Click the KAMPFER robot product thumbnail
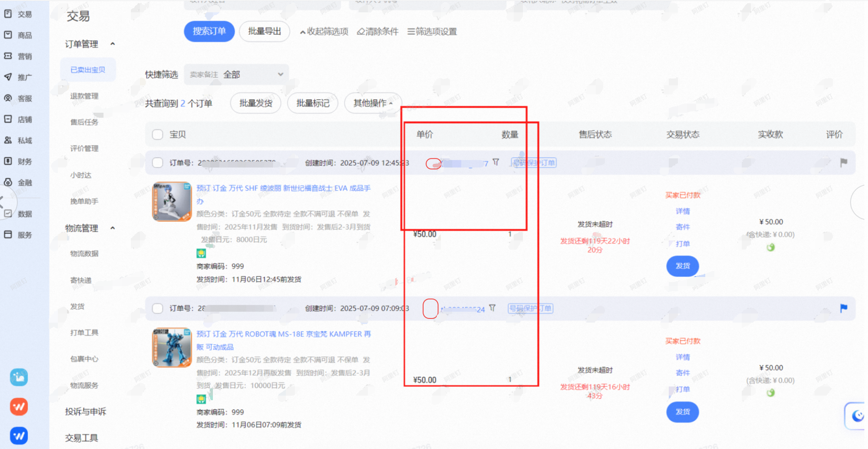 coord(172,347)
